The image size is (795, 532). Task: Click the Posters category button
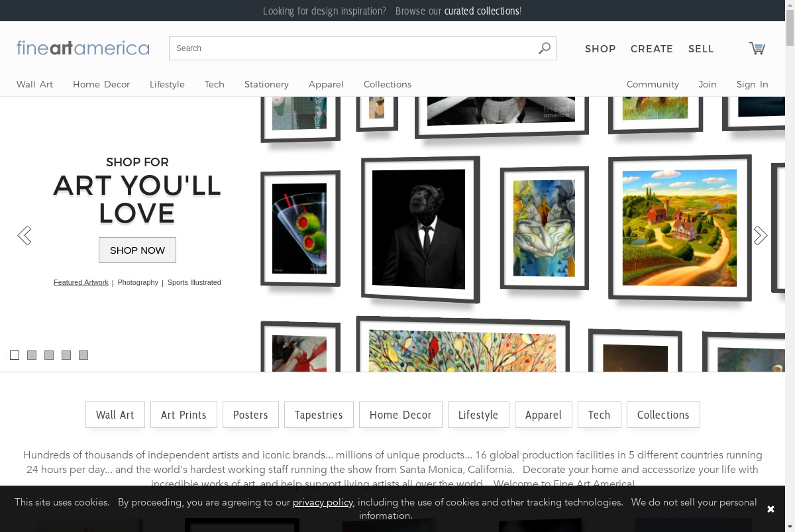(250, 415)
